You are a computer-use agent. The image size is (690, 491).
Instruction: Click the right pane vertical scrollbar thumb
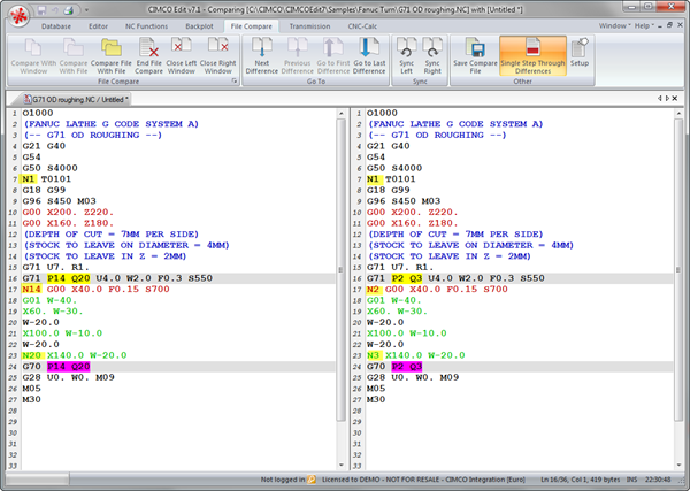[678, 270]
